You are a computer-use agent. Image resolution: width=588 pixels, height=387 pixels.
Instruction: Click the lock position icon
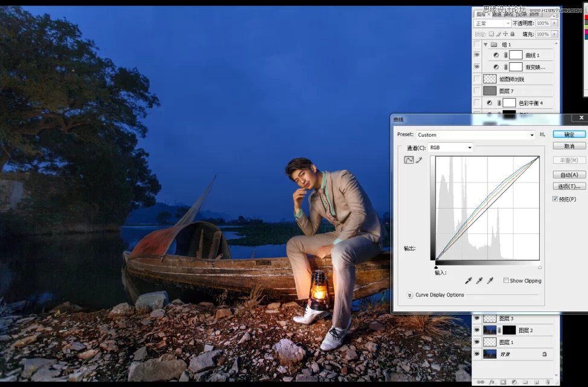pos(505,34)
